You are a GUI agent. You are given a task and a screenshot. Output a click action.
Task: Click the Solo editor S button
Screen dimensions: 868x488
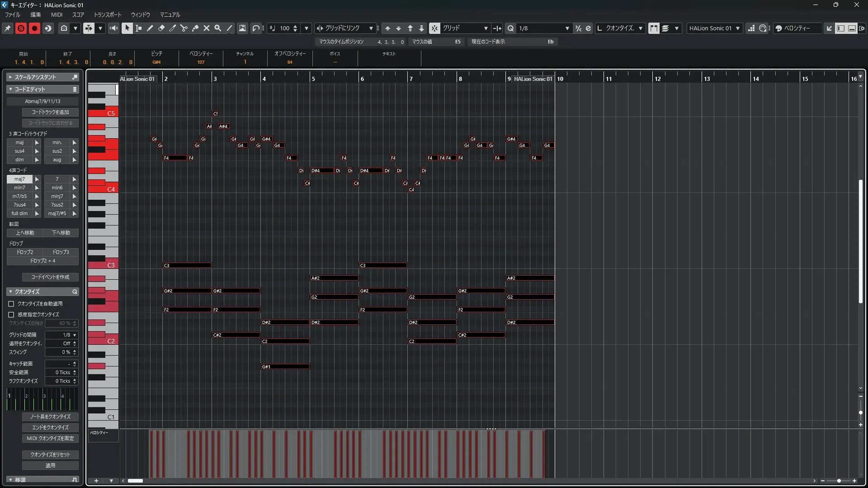21,28
